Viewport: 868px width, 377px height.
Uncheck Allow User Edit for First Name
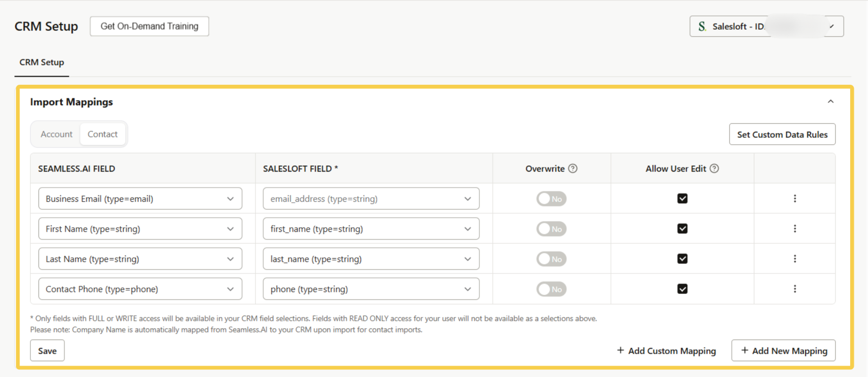coord(682,229)
